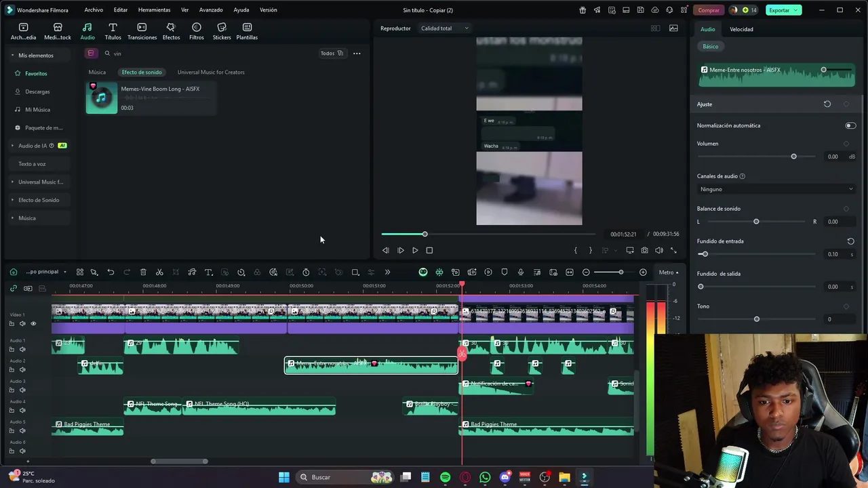The width and height of the screenshot is (868, 488).
Task: Expand more timeline tools double chevron
Action: click(x=387, y=272)
